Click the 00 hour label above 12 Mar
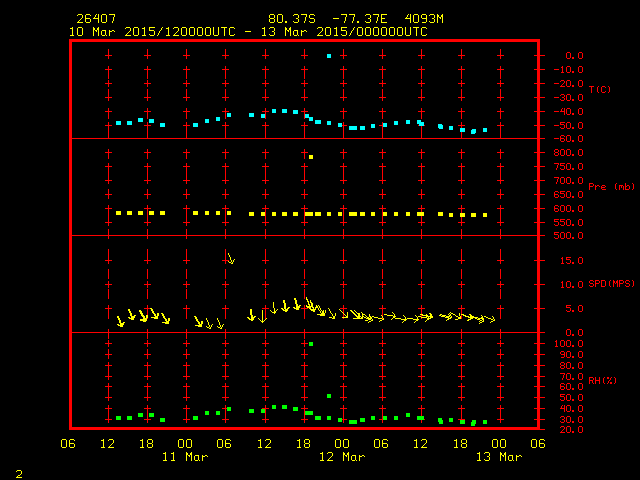640x480 pixels. coord(342,444)
